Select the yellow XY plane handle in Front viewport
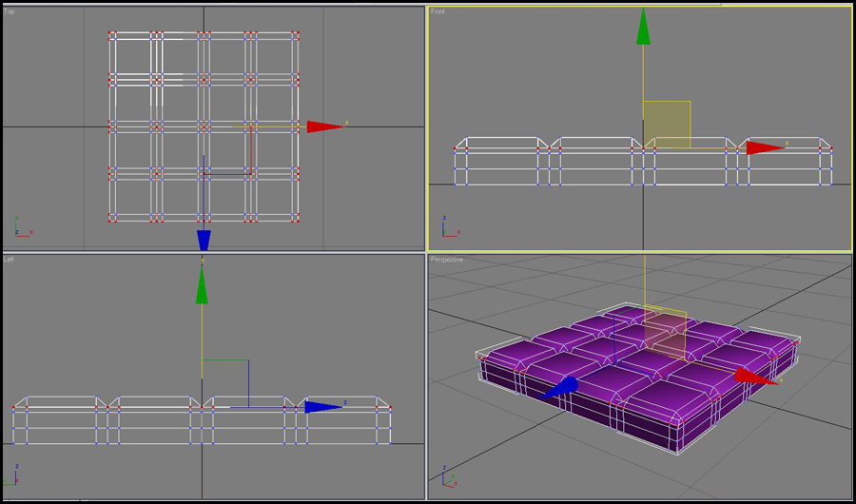Viewport: 856px width, 504px height. pos(667,125)
